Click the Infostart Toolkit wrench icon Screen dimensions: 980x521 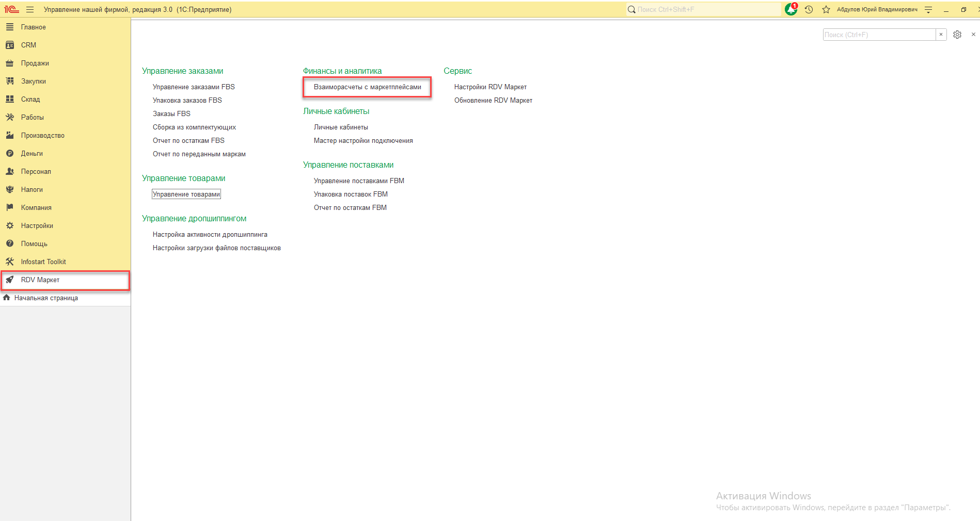point(10,262)
